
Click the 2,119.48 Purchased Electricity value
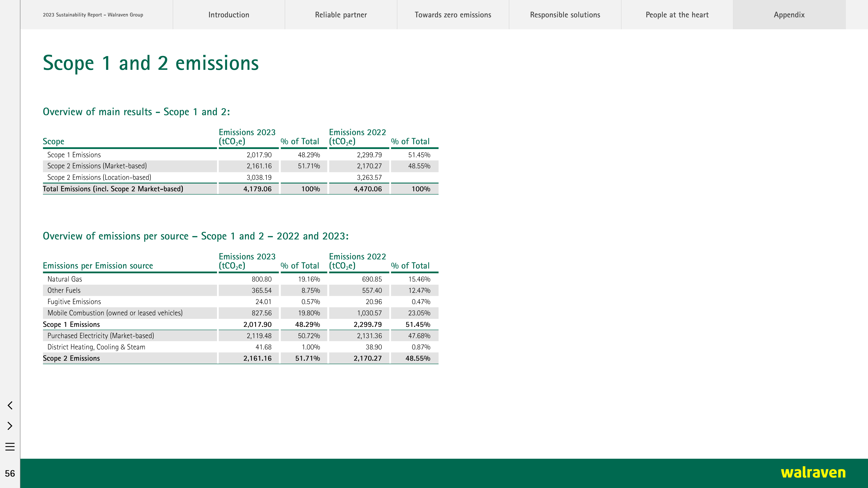pyautogui.click(x=259, y=336)
